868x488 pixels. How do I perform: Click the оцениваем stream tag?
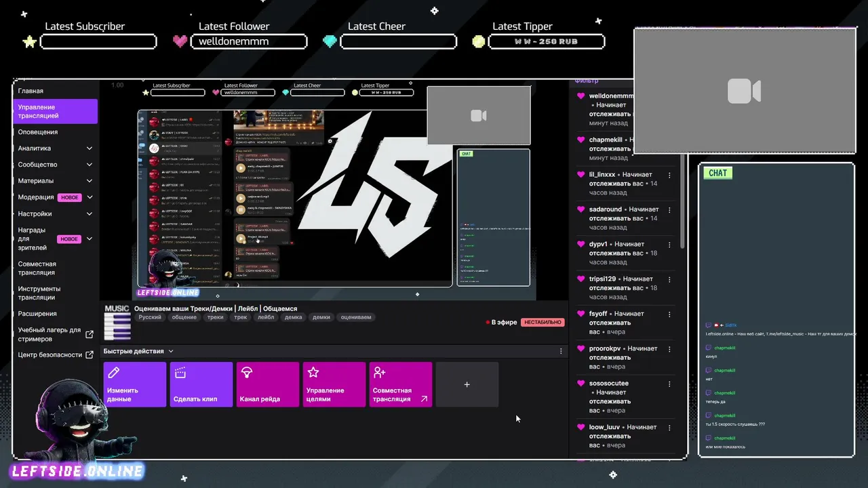pyautogui.click(x=356, y=317)
